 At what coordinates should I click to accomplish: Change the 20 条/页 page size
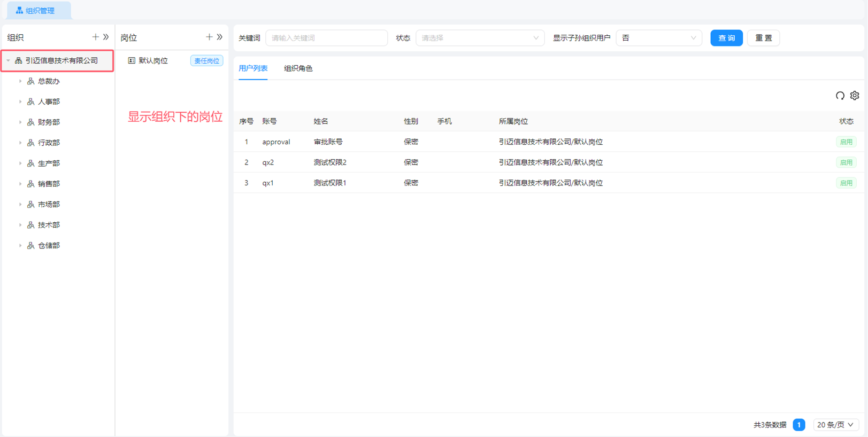coord(835,425)
